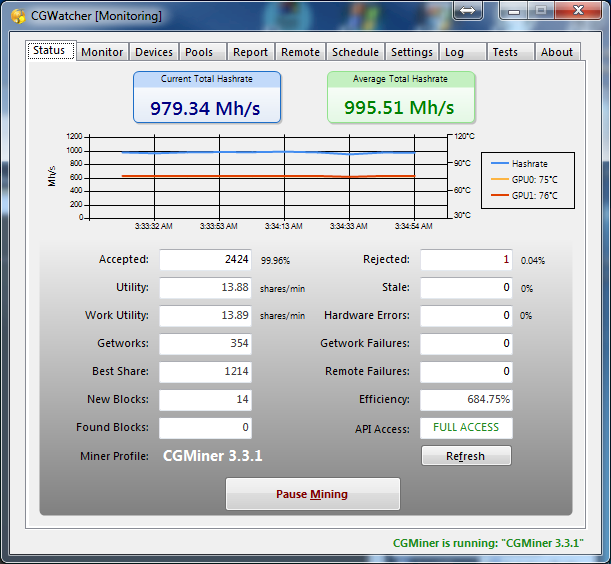Click the Best Share field 1214
The image size is (611, 564).
point(205,372)
